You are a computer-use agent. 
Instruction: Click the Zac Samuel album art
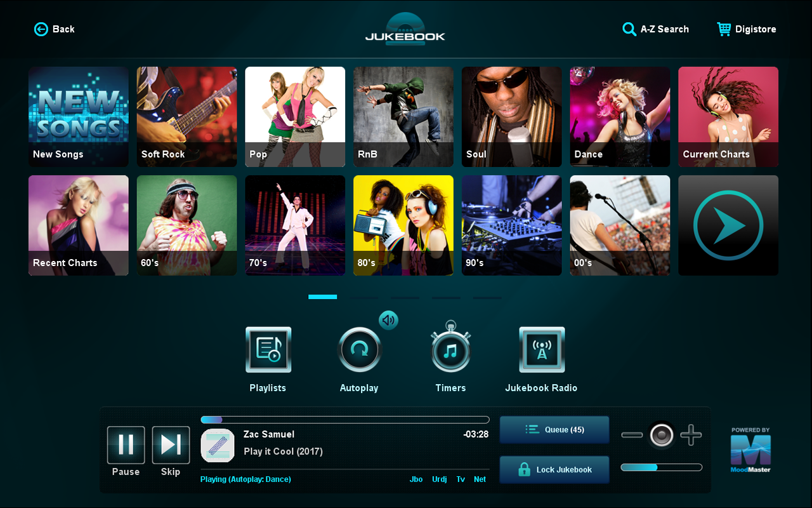[218, 445]
